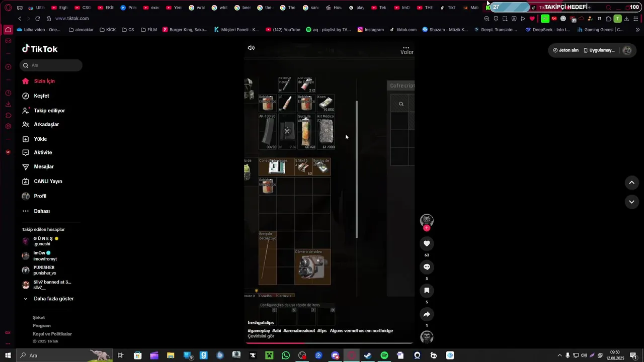Share the video with arrow icon
Viewport: 644px width, 362px height.
[x=427, y=314]
